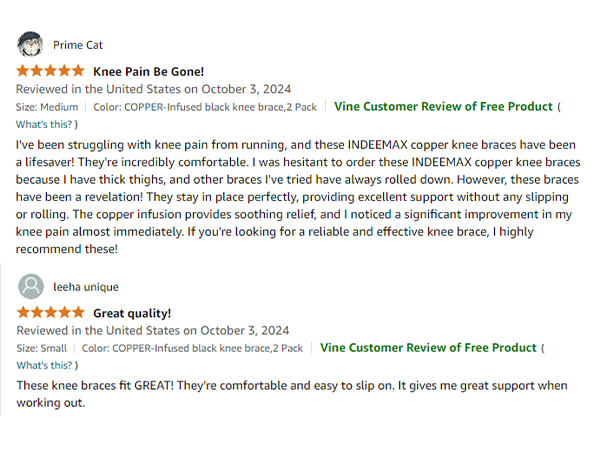This screenshot has height=450, width=600.
Task: Click the Prime Cat profile avatar
Action: tap(30, 45)
